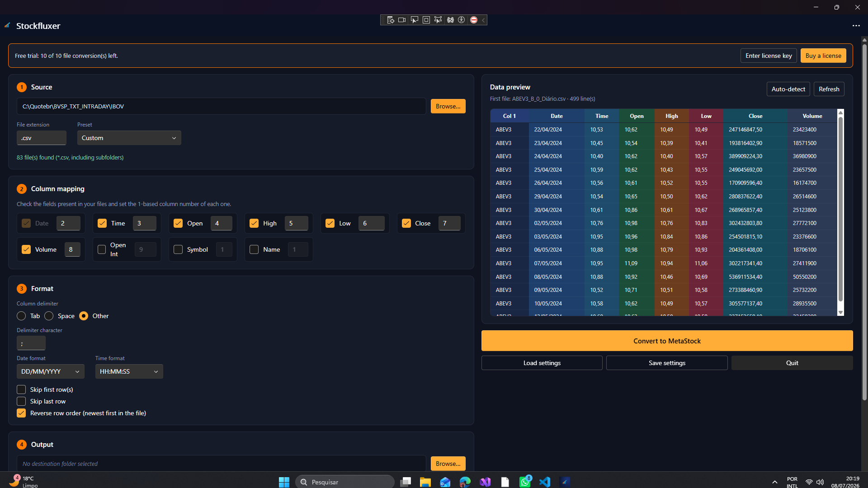Image resolution: width=868 pixels, height=488 pixels.
Task: Open the blank document app on taskbar
Action: pyautogui.click(x=505, y=482)
